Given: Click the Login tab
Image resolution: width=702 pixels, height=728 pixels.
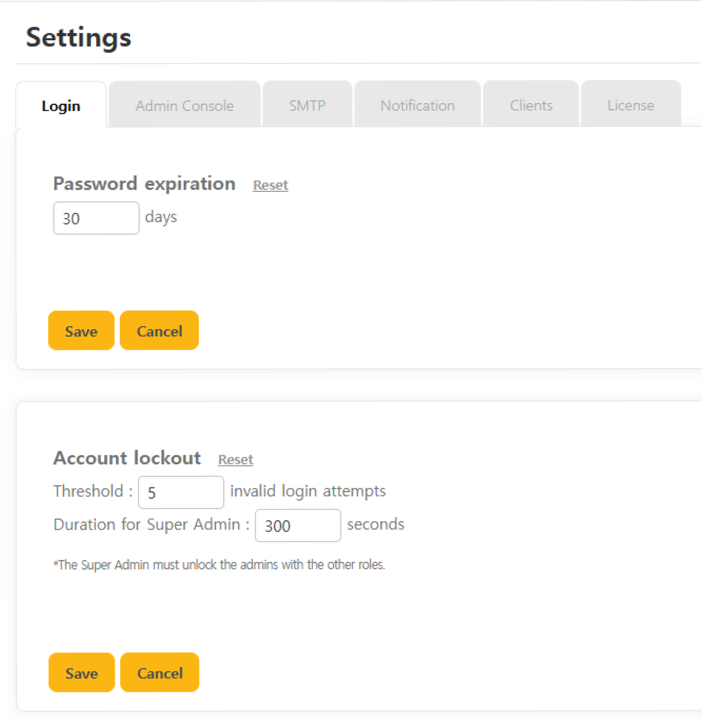Looking at the screenshot, I should tap(61, 106).
